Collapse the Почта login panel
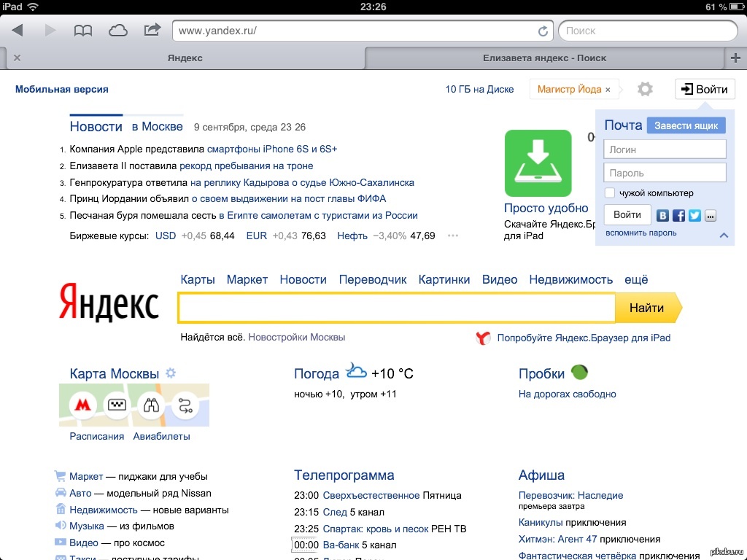 (x=724, y=235)
